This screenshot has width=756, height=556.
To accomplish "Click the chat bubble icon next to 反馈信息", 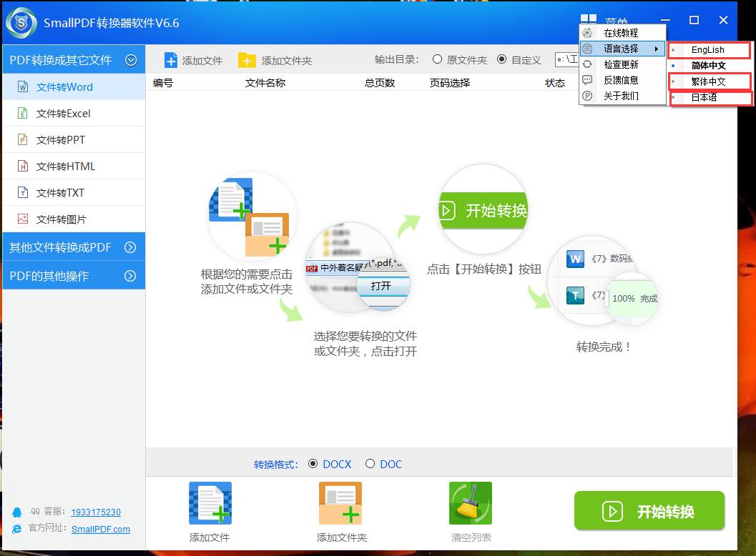I will point(587,80).
